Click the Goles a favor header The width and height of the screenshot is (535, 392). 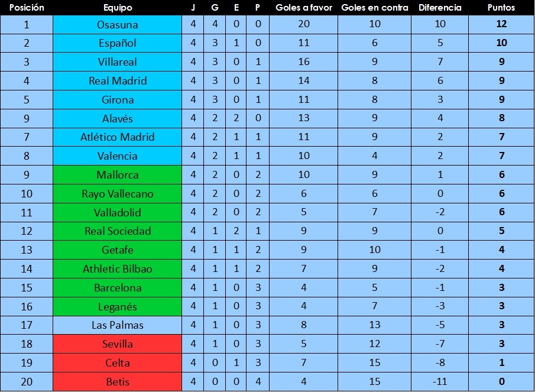pos(304,8)
